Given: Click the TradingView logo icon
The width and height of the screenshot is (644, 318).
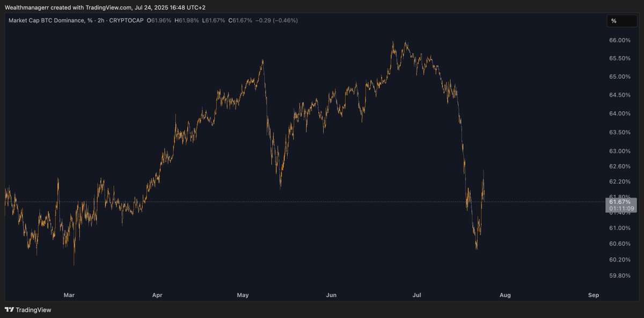Looking at the screenshot, I should (9, 309).
